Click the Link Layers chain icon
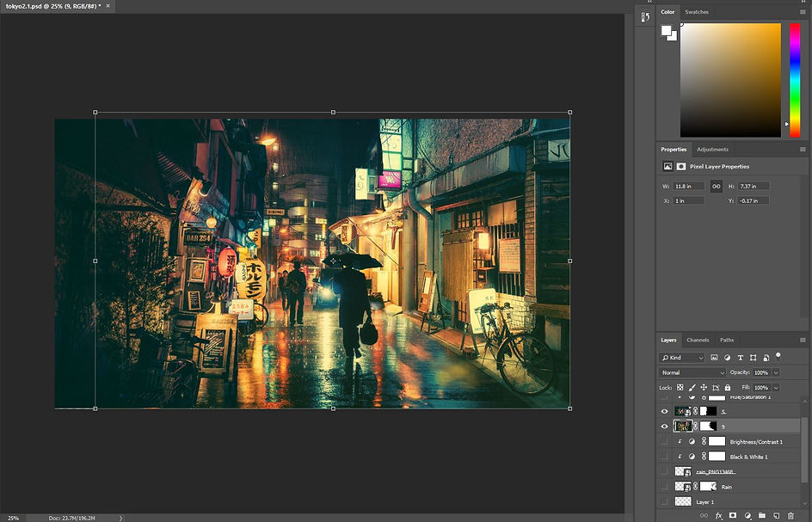The height and width of the screenshot is (522, 812). tap(704, 515)
